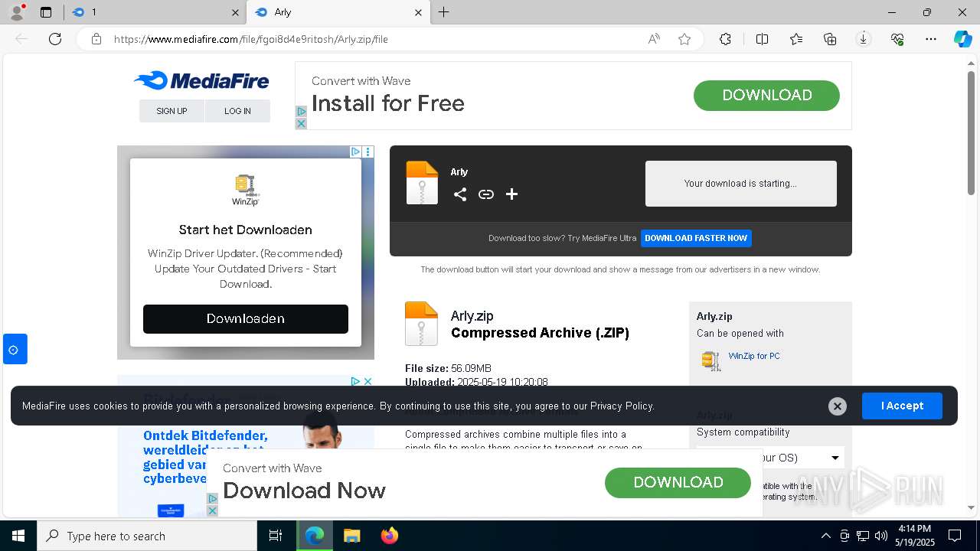
Task: Click the top banner green DOWNLOAD button
Action: point(766,96)
